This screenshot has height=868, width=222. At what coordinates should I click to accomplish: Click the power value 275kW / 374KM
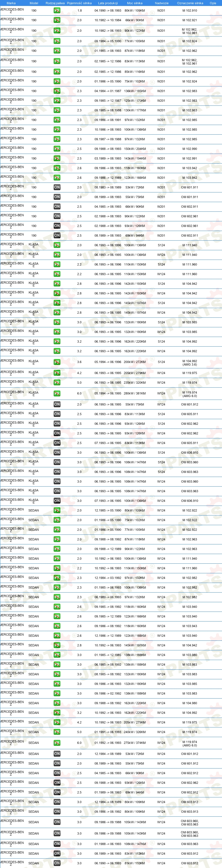(135, 743)
